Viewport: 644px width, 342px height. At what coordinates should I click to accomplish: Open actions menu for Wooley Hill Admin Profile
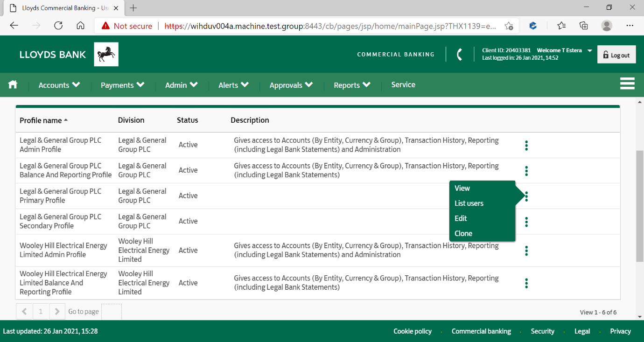[526, 251]
